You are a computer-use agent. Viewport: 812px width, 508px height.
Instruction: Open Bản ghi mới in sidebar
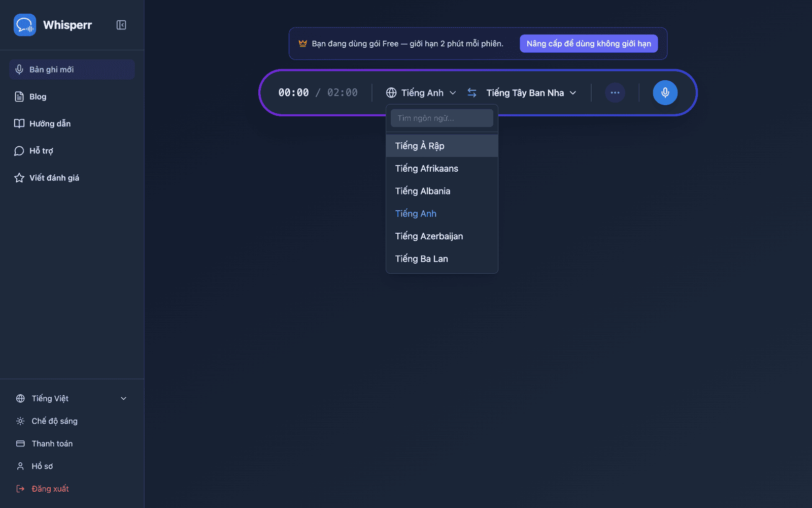tap(72, 70)
